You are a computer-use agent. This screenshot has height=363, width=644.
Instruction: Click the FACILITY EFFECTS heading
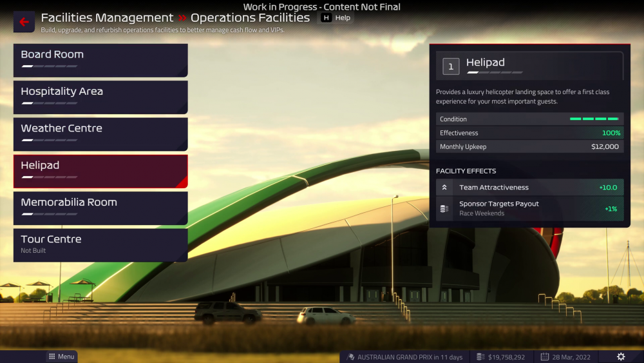click(x=466, y=171)
